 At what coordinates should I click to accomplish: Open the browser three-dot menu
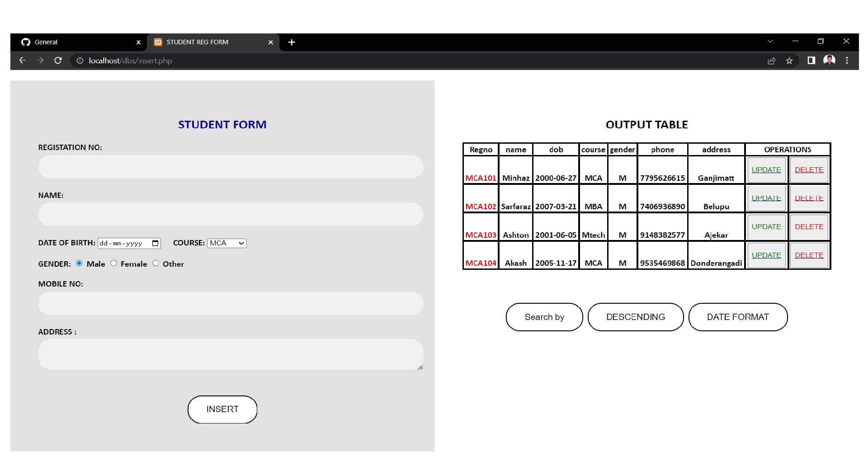coord(846,60)
